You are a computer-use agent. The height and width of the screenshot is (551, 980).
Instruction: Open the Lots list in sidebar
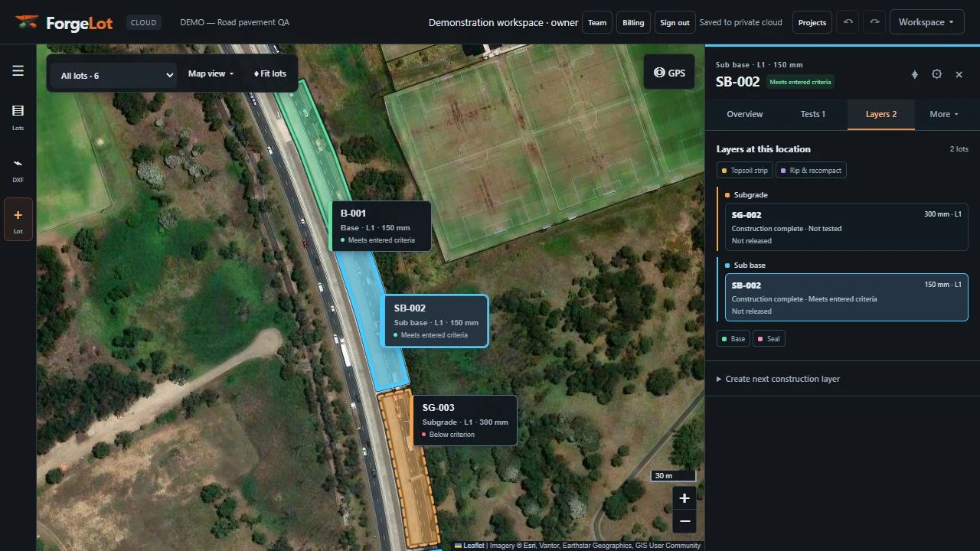(x=18, y=117)
